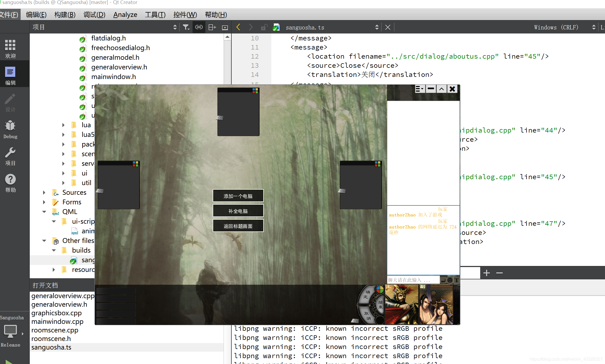
Task: Click the top player's colored kingdom square
Action: (255, 91)
